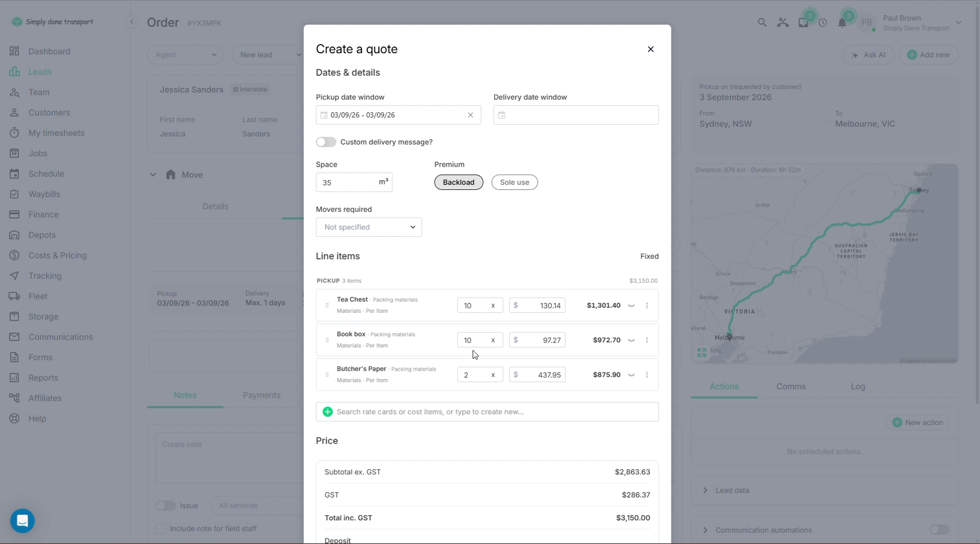
Task: Open Costs & Pricing in sidebar
Action: pyautogui.click(x=57, y=256)
